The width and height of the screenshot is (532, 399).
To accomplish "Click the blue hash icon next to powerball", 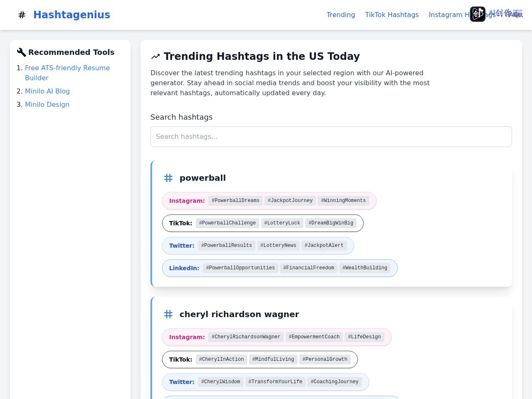I will pyautogui.click(x=168, y=178).
